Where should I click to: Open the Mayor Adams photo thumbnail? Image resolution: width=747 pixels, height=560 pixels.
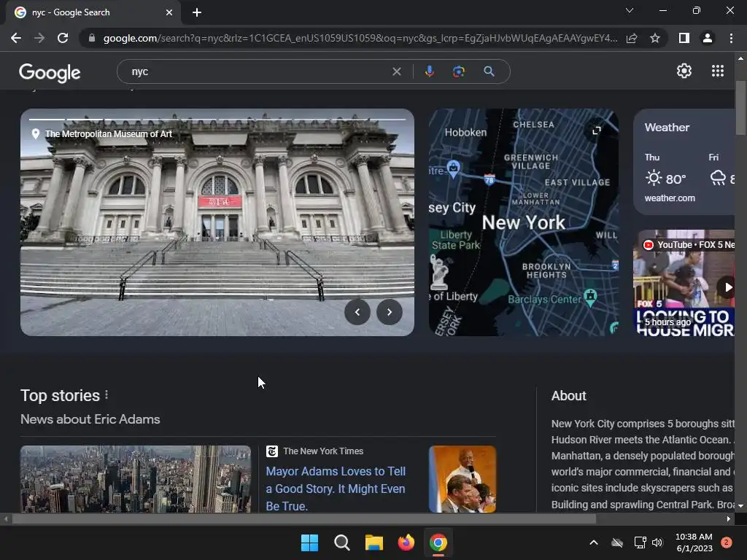point(462,479)
